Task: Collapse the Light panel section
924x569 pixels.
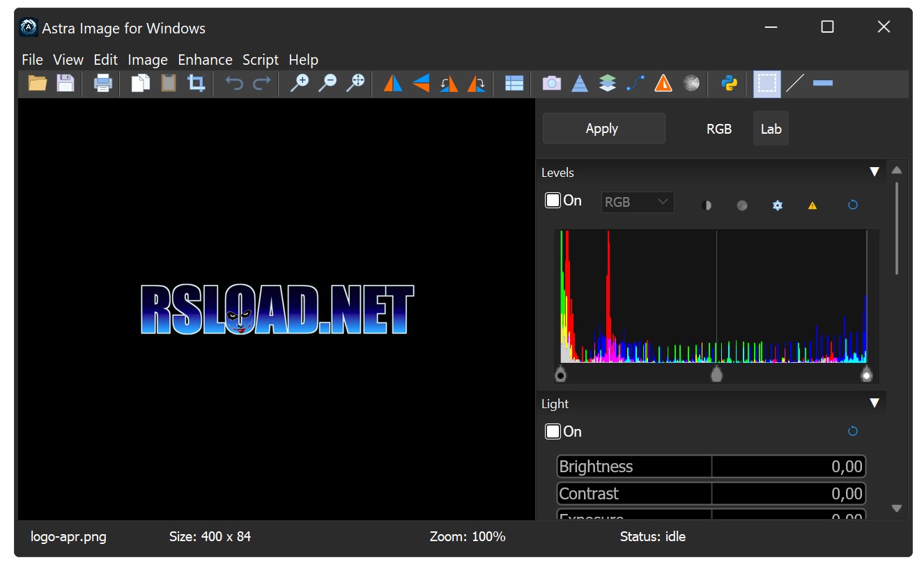Action: (x=875, y=403)
